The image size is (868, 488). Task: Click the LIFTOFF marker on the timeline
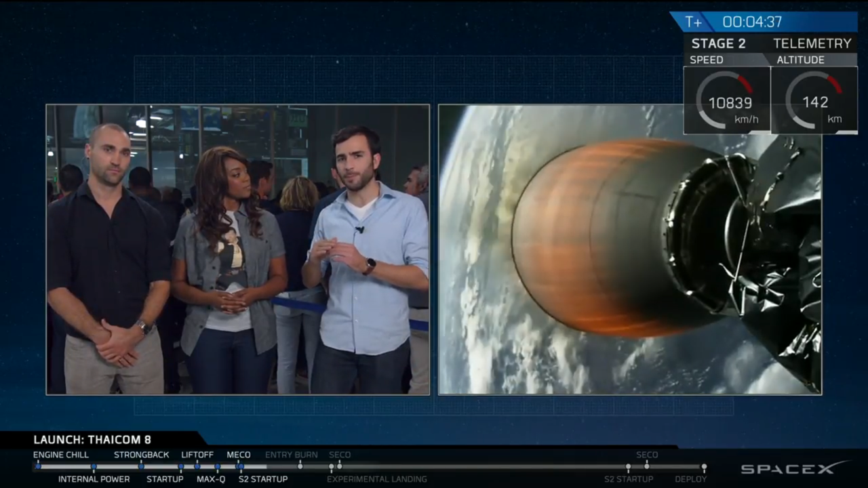coord(197,466)
